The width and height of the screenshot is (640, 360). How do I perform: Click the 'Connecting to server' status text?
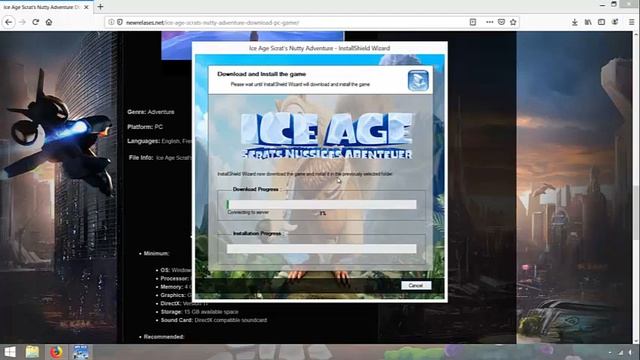click(x=248, y=212)
